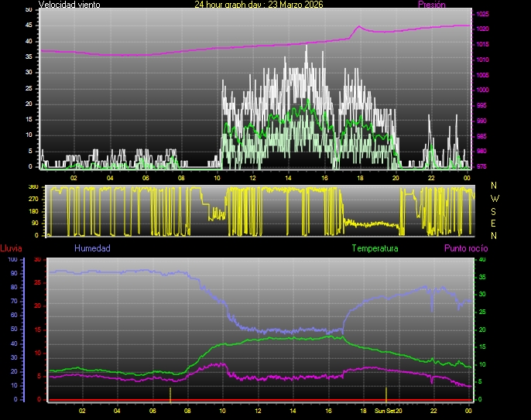Click the Presión legend label

[432, 5]
